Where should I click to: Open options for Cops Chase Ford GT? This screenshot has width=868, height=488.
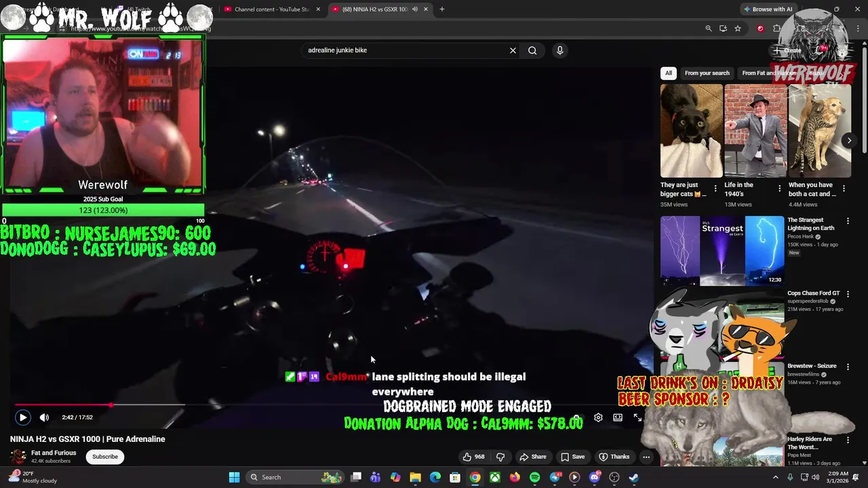847,294
